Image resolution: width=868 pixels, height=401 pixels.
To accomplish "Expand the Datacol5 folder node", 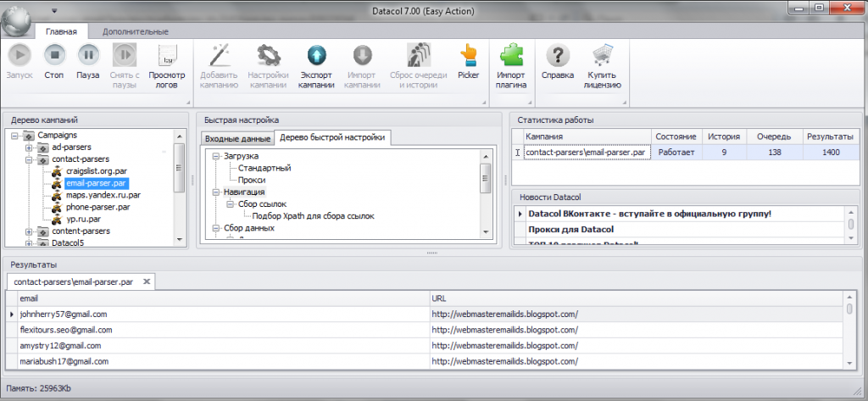I will [28, 242].
